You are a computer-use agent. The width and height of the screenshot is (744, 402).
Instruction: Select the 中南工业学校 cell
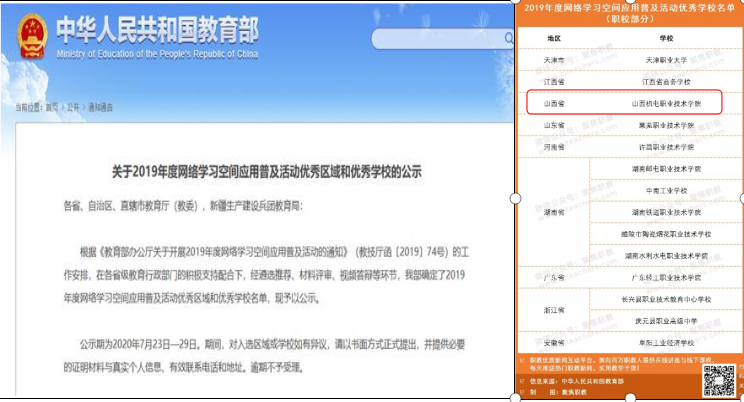(x=666, y=191)
